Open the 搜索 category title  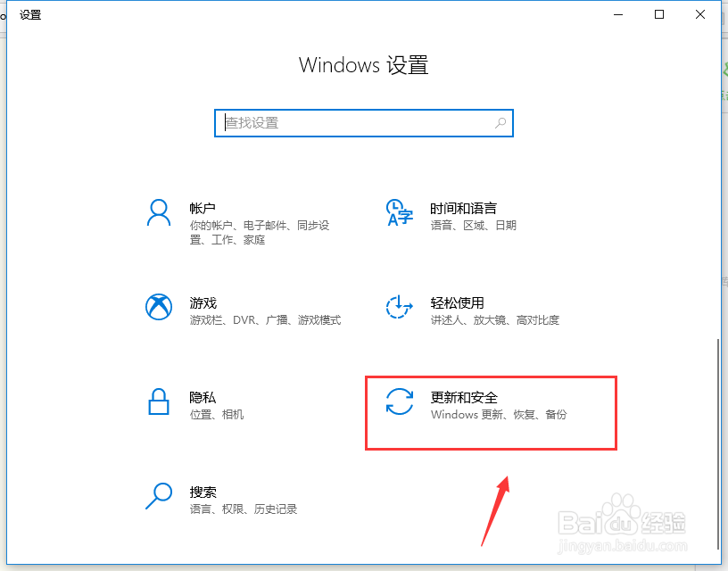click(x=203, y=492)
